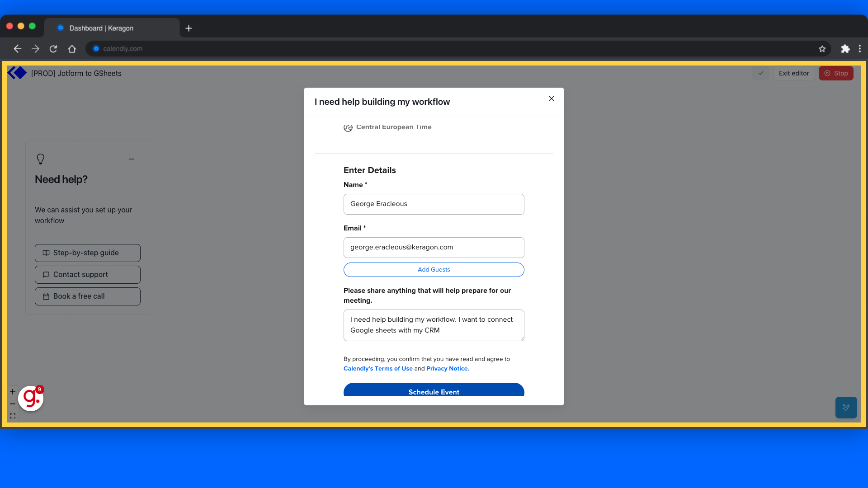Go to the browser home page
The image size is (868, 488).
click(72, 49)
